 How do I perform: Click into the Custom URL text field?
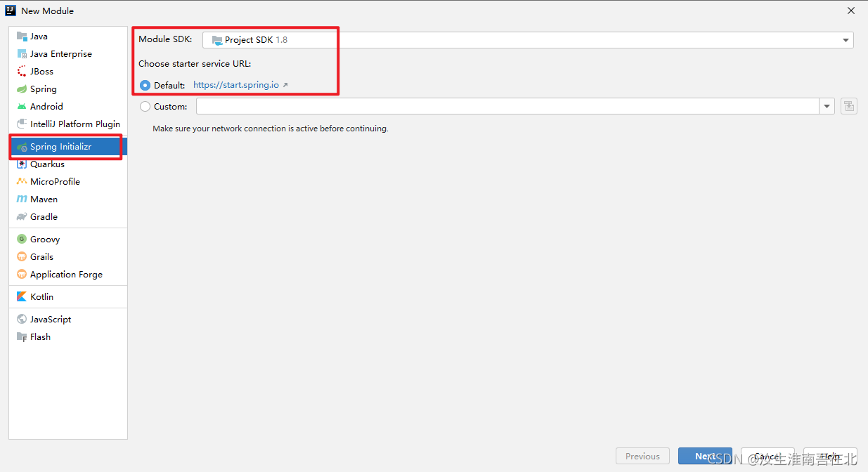pos(506,107)
